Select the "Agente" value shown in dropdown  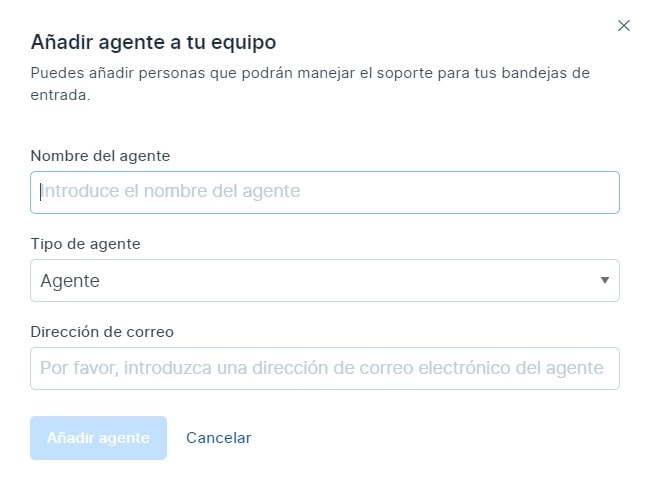70,281
